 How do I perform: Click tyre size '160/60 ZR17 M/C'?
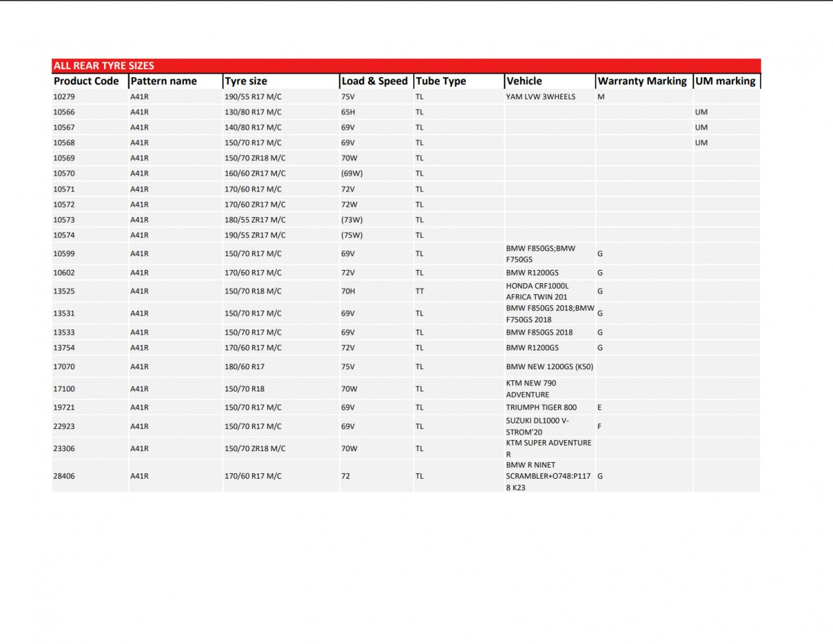pos(255,173)
